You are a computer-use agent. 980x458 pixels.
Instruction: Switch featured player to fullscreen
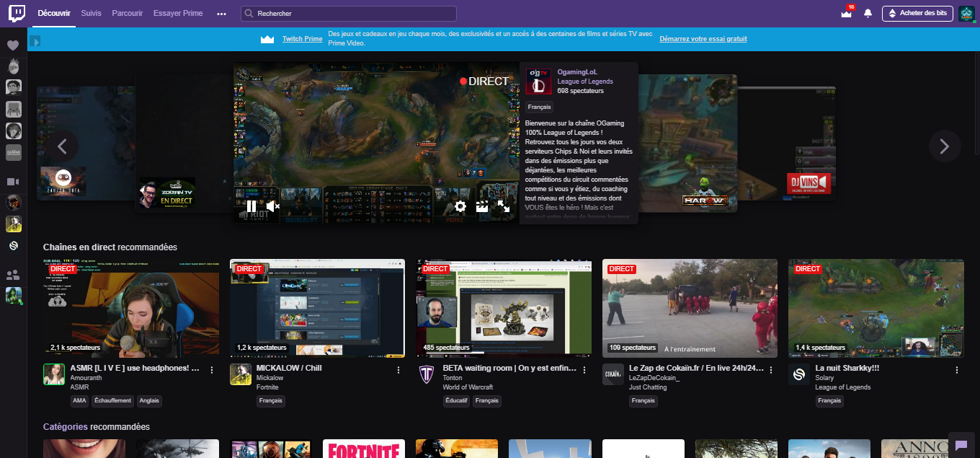click(504, 206)
